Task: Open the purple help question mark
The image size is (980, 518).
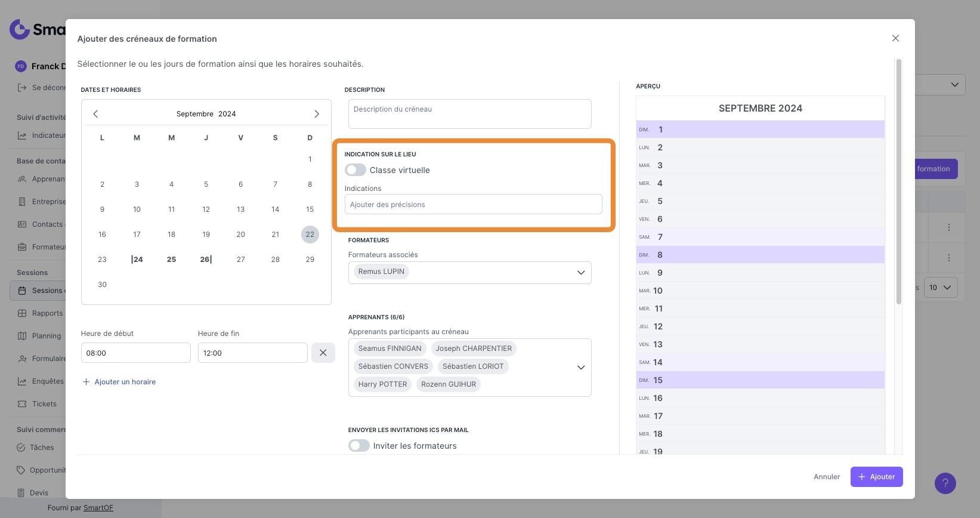Action: (x=945, y=483)
